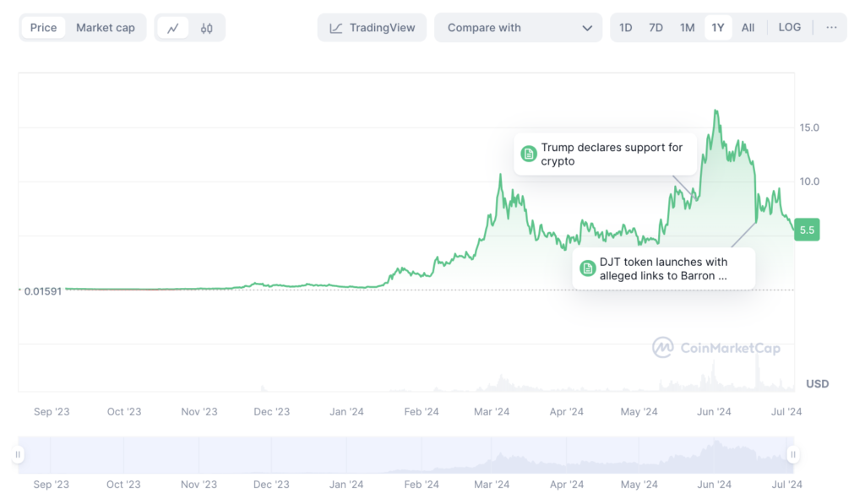Click the right range slider handle
The width and height of the screenshot is (865, 504).
click(x=793, y=455)
